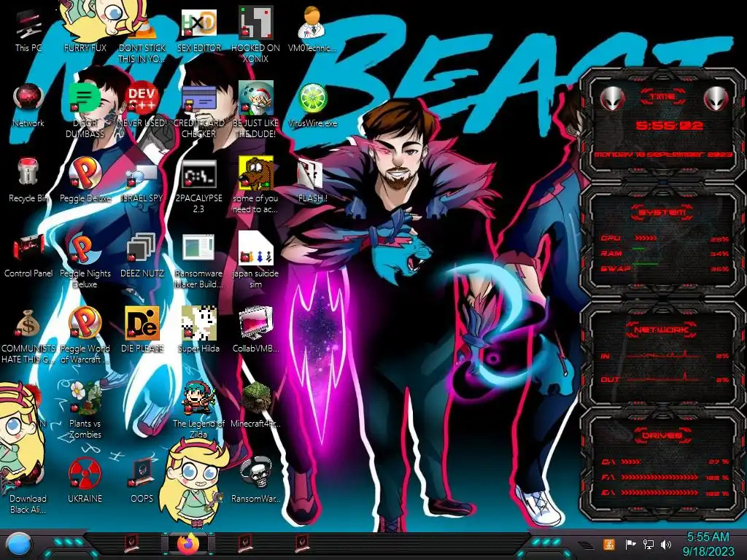Launch the Super Hilda game
Image resolution: width=747 pixels, height=560 pixels.
click(198, 324)
